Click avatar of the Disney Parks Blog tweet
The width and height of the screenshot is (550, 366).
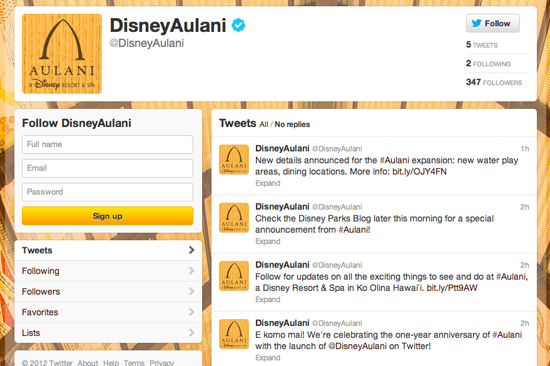click(x=234, y=218)
